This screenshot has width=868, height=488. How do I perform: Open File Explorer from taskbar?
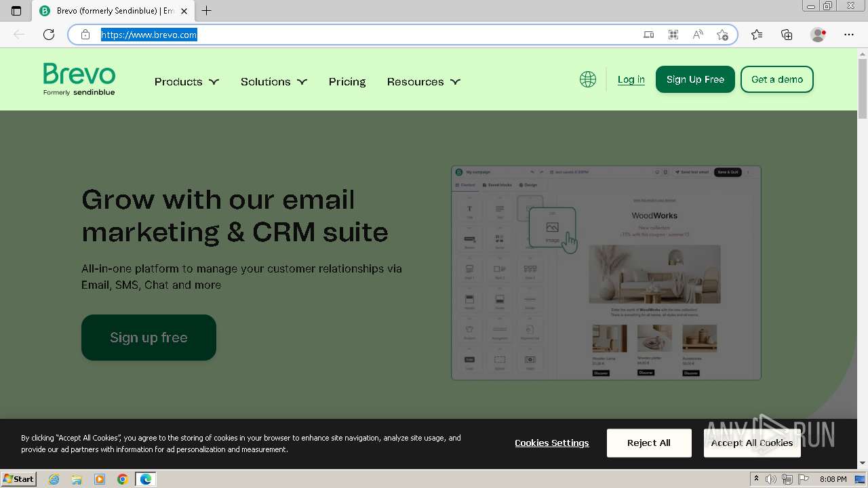77,479
